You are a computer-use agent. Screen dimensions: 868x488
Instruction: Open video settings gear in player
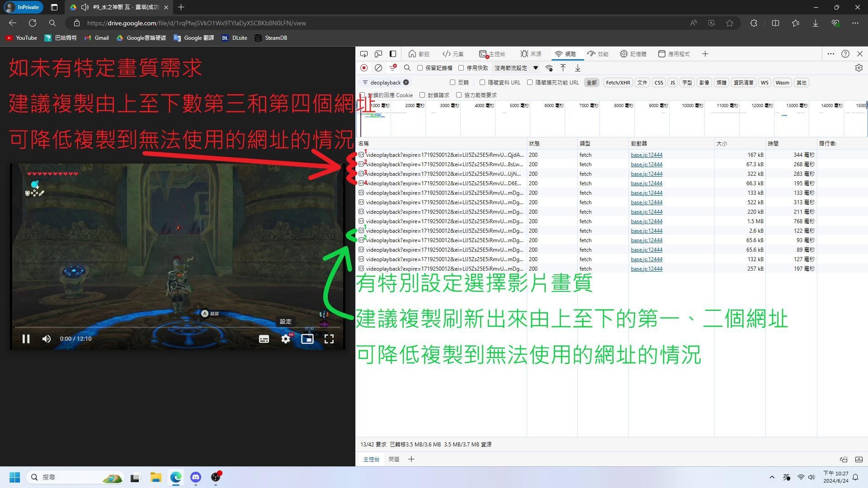pos(286,339)
